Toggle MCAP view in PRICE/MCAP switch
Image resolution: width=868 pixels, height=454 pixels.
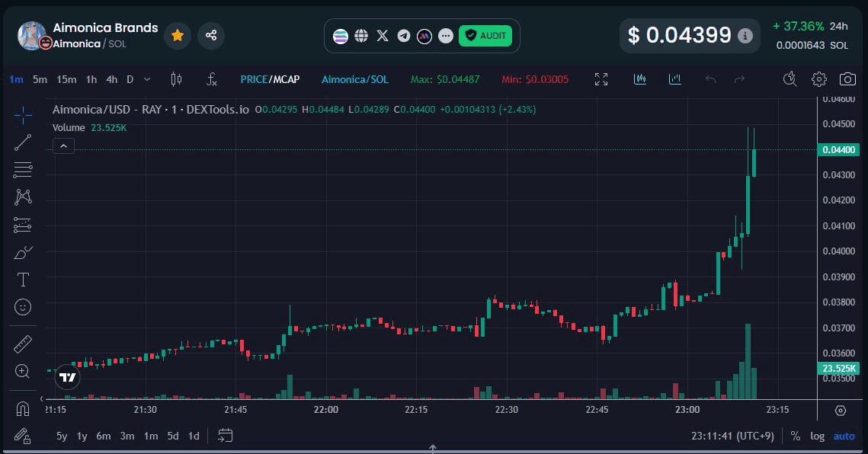click(x=286, y=79)
